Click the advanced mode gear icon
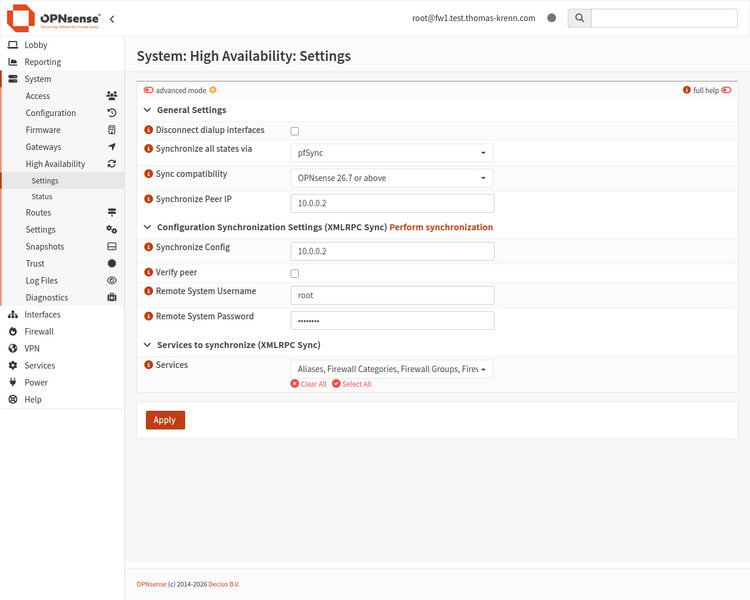 click(x=213, y=90)
